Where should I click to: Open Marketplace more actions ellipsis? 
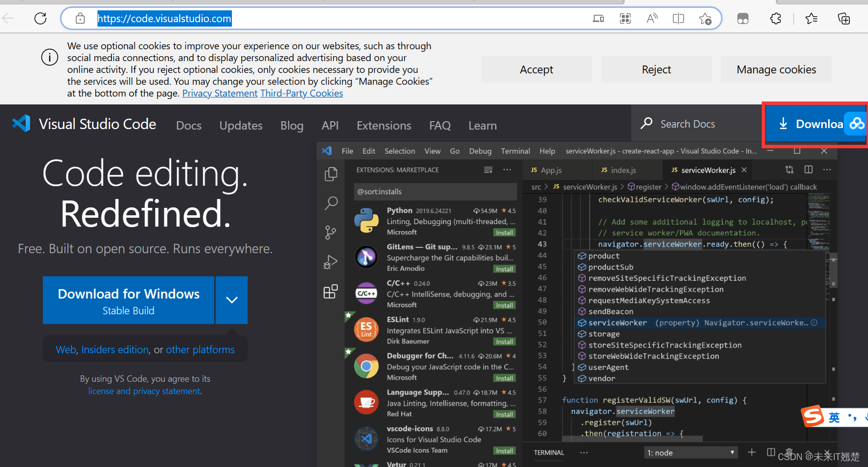point(507,170)
